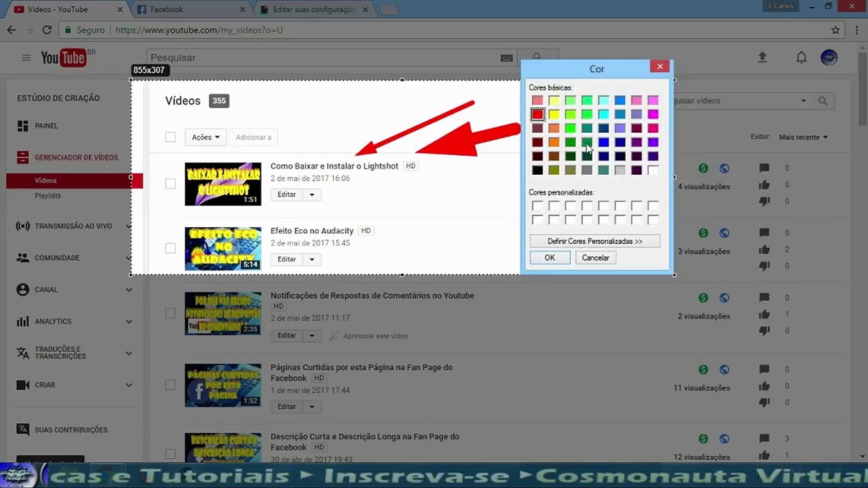Click the globe icon for Páginas Curtidas video

[x=724, y=369]
